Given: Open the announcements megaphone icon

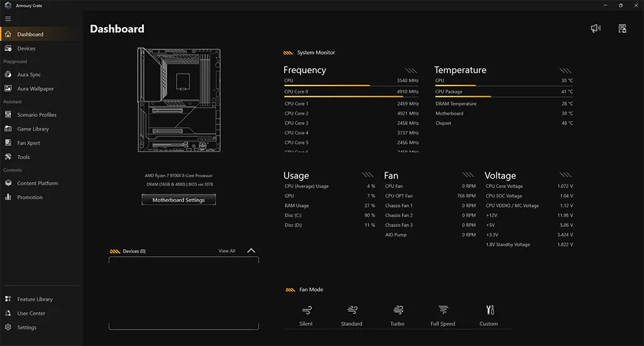Looking at the screenshot, I should [595, 28].
